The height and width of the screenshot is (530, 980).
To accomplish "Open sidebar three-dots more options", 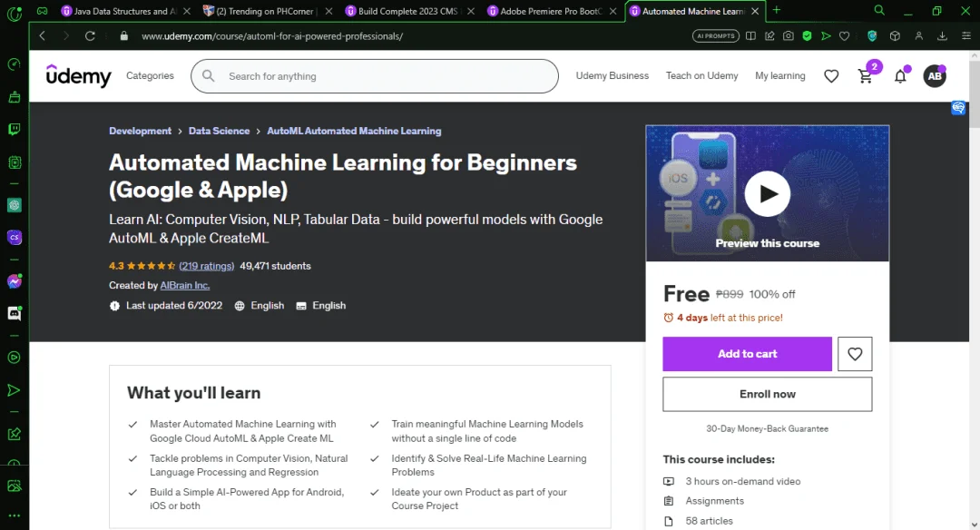I will tap(14, 515).
